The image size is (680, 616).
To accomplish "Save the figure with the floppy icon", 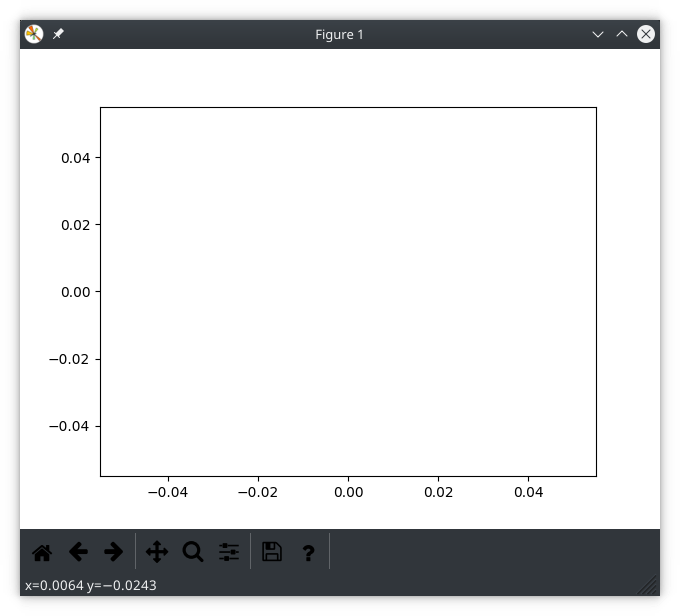I will 272,552.
